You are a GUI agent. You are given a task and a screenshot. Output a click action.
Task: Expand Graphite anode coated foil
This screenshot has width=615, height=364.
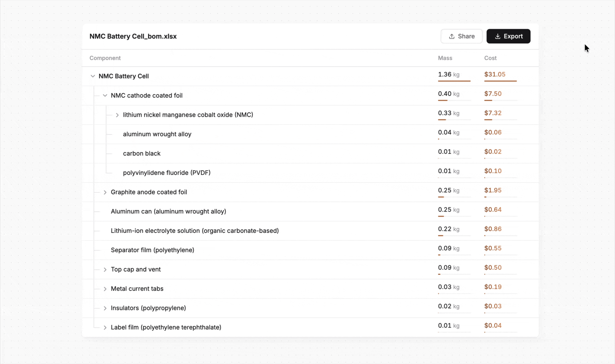105,192
